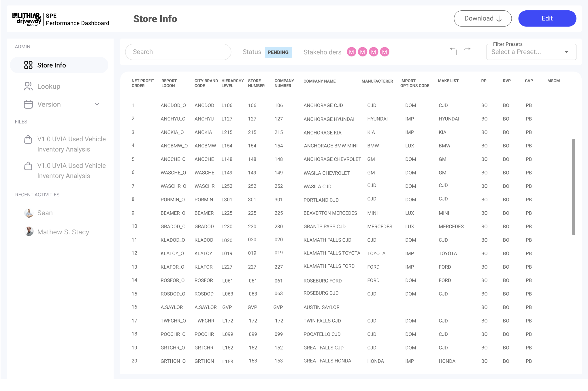Click the first stakeholder M avatar
This screenshot has width=588, height=391.
pyautogui.click(x=351, y=52)
